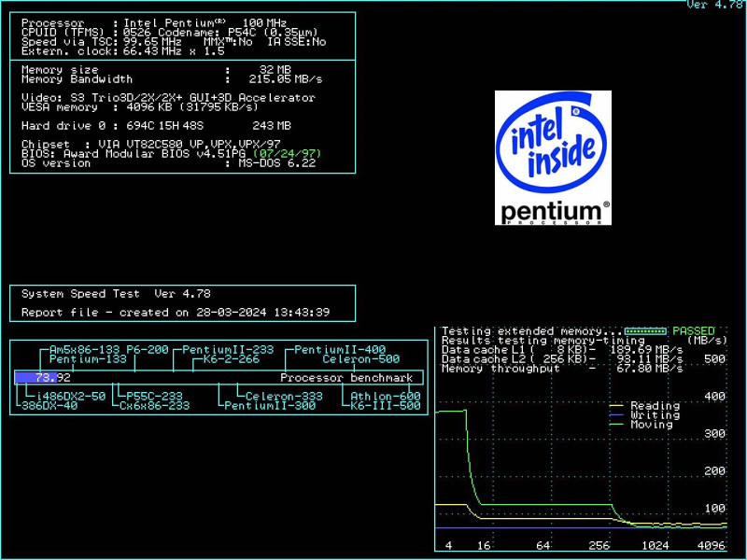Click the 400 axis label on graph

coord(715,396)
